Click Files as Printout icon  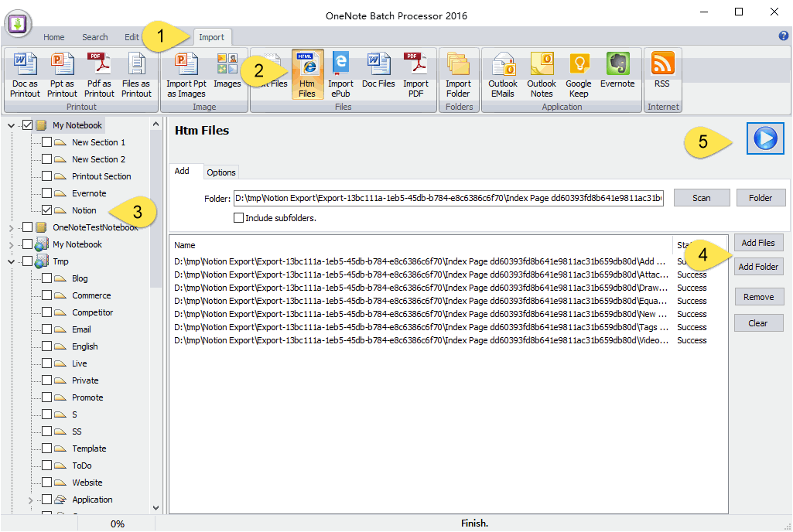[x=136, y=75]
